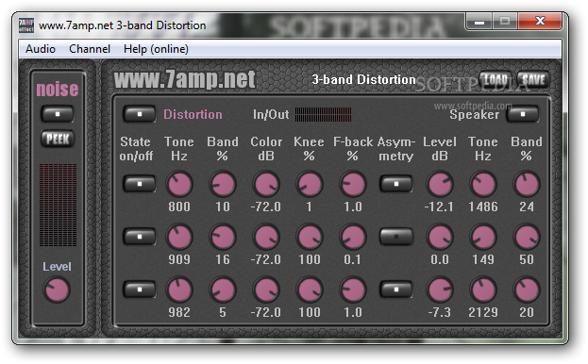This screenshot has width=588, height=364.
Task: Click the 7amp app icon in title bar
Action: pyautogui.click(x=26, y=25)
